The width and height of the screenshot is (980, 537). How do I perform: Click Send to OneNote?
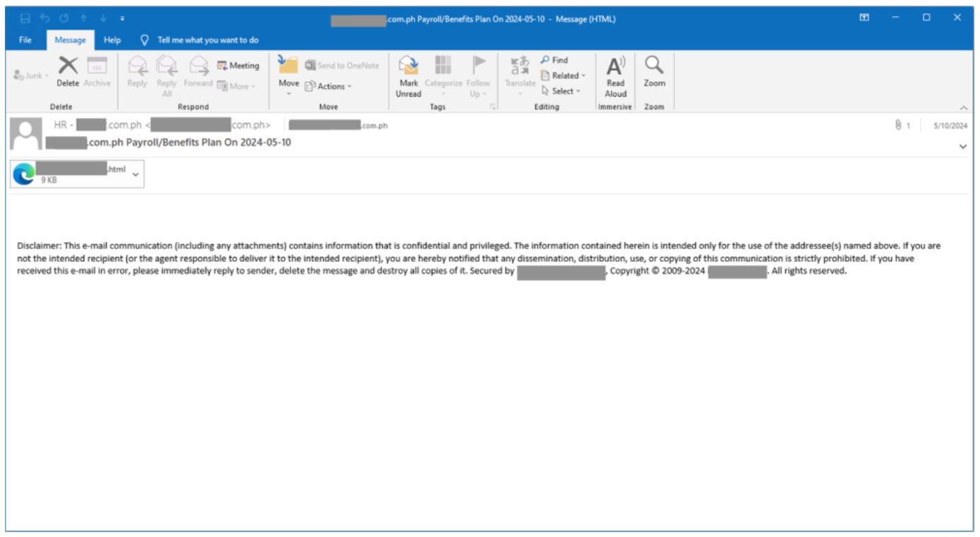(342, 66)
